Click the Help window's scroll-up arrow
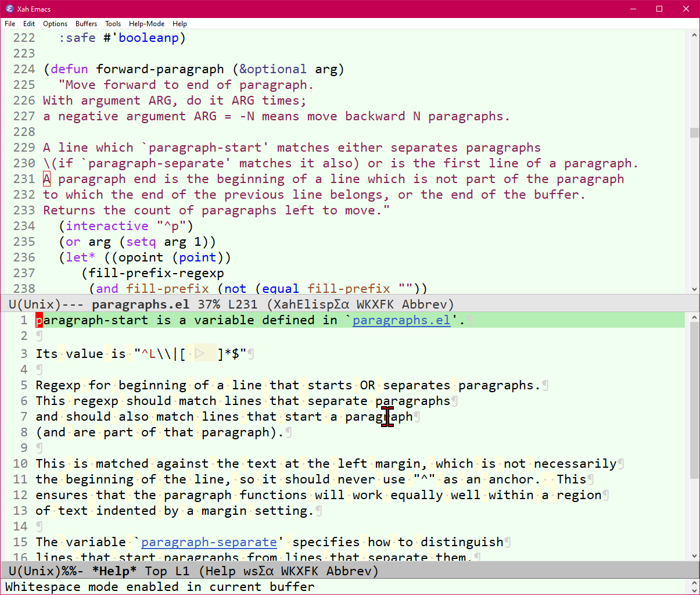This screenshot has width=700, height=595. pyautogui.click(x=694, y=317)
